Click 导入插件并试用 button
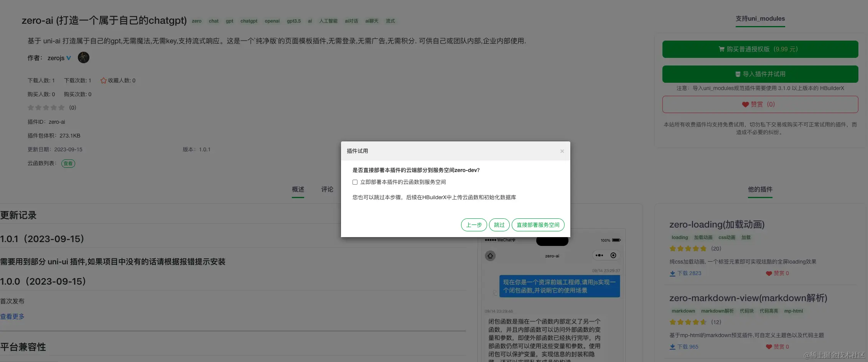Screen dimensions: 868x362 coord(760,74)
